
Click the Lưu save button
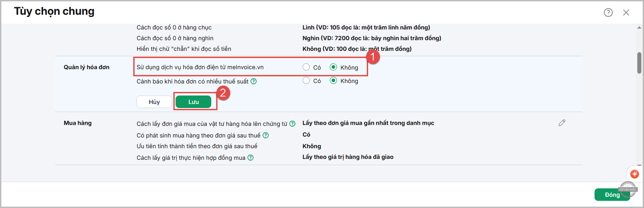193,102
